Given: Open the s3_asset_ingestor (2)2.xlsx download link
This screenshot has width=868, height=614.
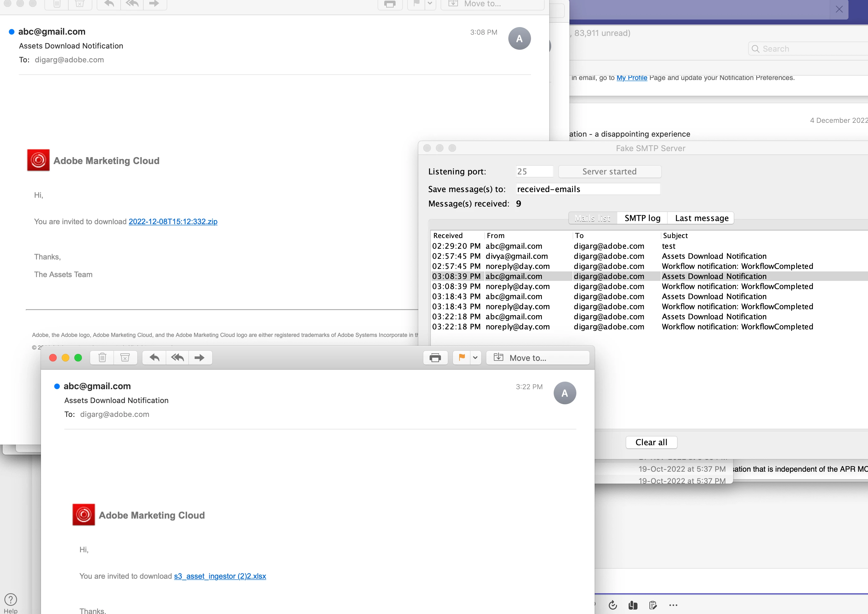Looking at the screenshot, I should [220, 576].
